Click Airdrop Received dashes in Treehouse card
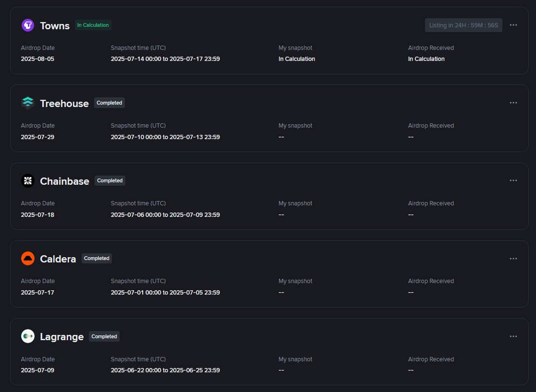Viewport: 536px width, 392px height. coord(411,137)
